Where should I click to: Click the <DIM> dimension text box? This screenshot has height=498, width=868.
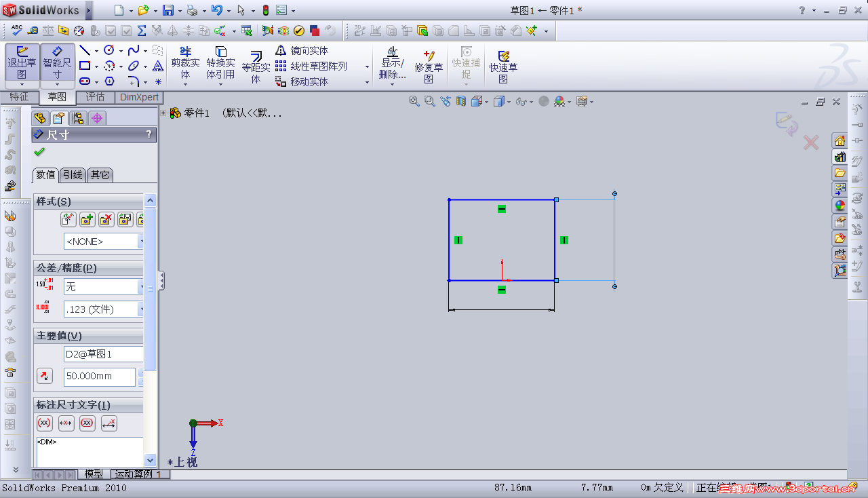(x=90, y=452)
